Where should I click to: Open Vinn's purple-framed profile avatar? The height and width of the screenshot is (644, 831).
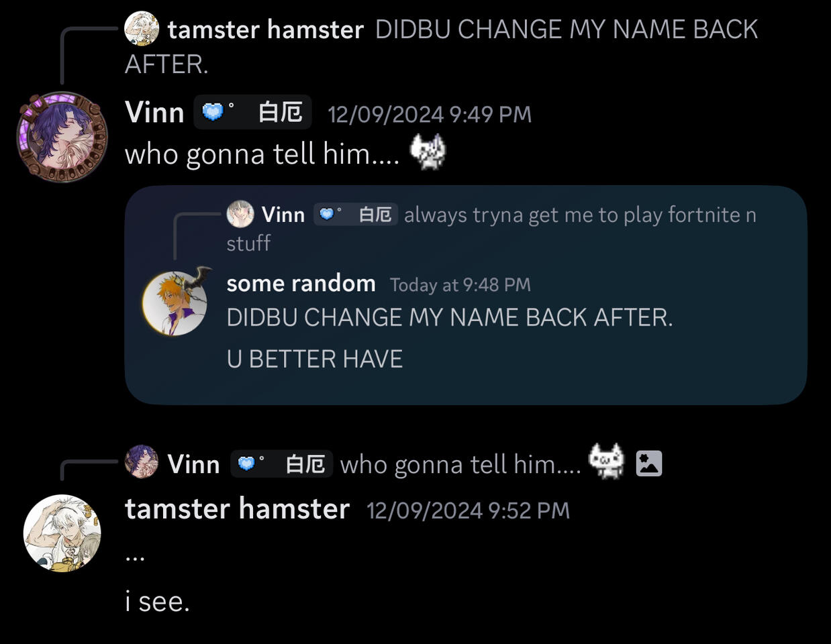tap(62, 137)
